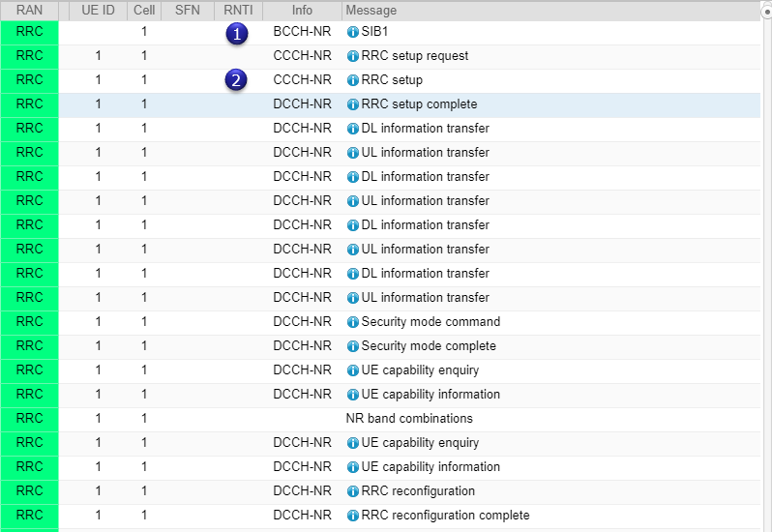Click the SFN column header
This screenshot has height=532, width=772.
point(188,11)
